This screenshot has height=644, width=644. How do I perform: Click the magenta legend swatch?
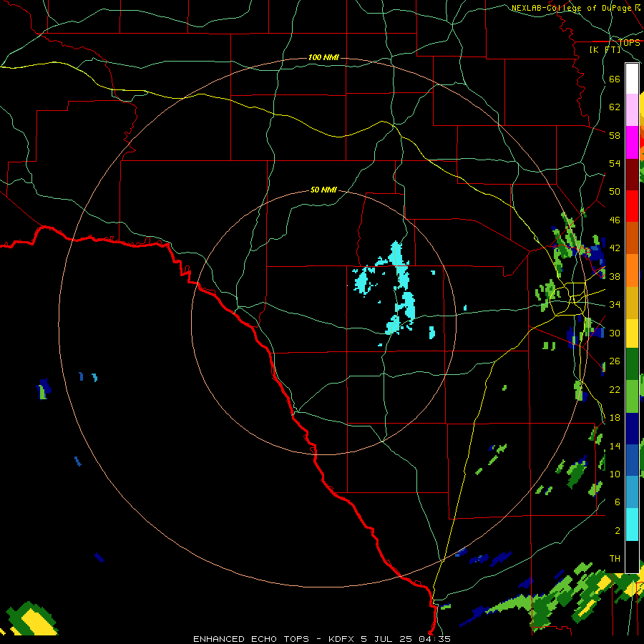[632, 142]
